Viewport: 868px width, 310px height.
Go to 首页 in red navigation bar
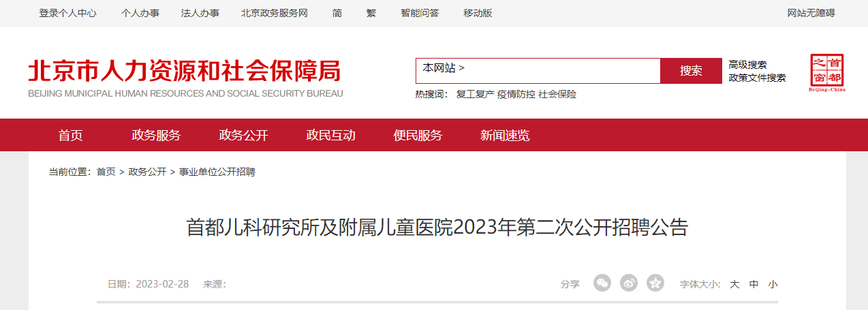[x=70, y=135]
